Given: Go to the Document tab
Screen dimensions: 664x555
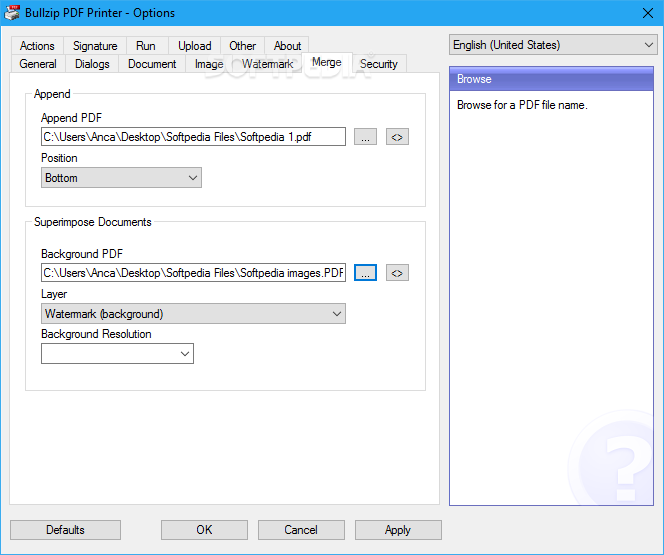Looking at the screenshot, I should [152, 64].
